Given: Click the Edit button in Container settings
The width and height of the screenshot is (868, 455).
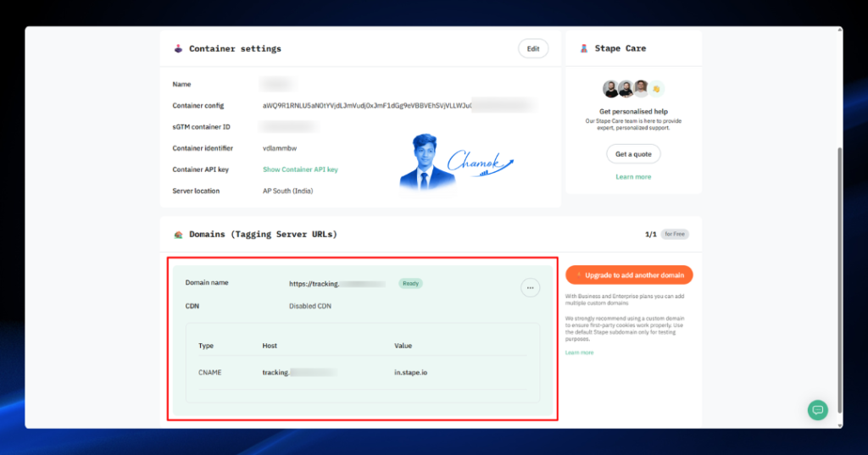Looking at the screenshot, I should tap(533, 48).
